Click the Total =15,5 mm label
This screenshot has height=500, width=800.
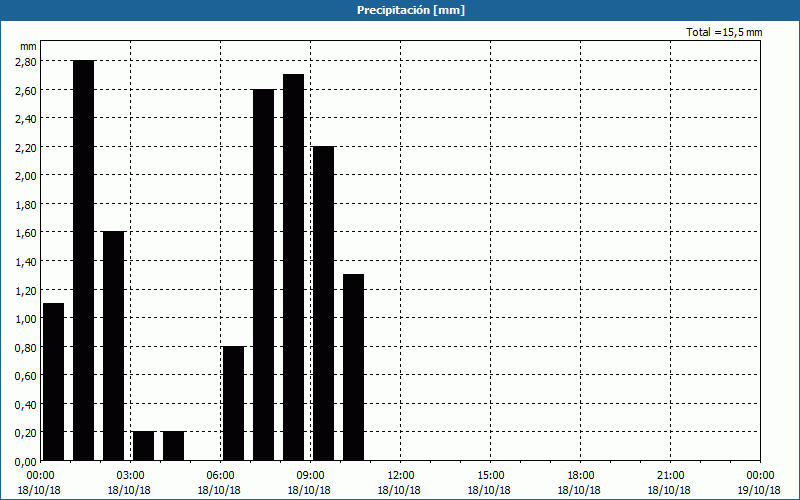click(724, 32)
